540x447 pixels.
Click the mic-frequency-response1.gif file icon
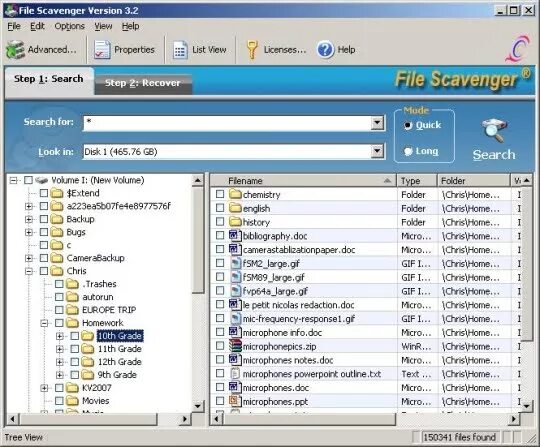[x=236, y=318]
